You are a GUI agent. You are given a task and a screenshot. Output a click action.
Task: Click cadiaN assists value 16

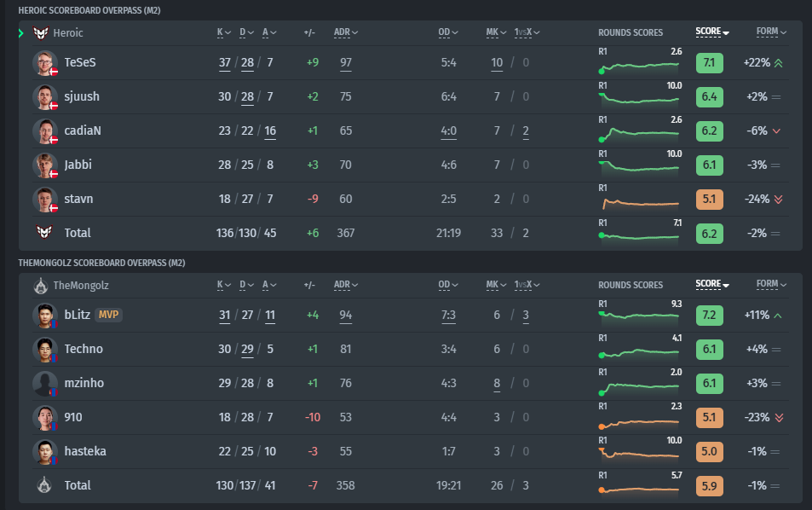pyautogui.click(x=270, y=130)
